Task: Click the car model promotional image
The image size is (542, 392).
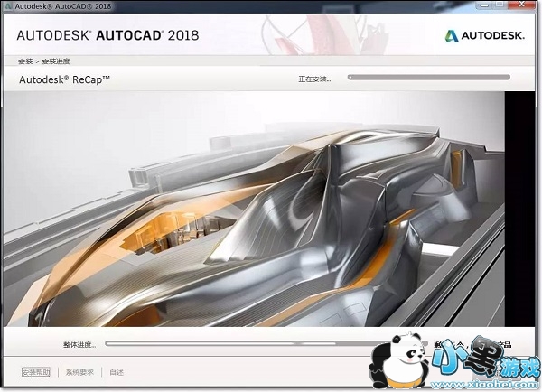Action: pos(255,209)
